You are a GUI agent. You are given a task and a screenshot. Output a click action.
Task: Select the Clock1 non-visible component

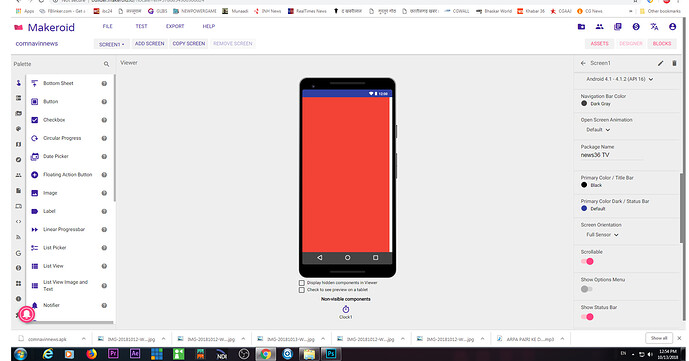346,312
